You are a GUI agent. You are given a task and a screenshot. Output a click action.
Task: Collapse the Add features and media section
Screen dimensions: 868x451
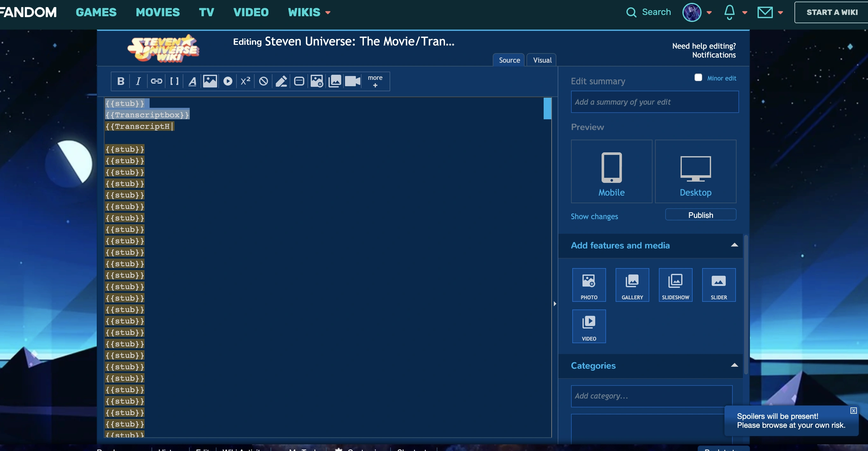(x=734, y=245)
